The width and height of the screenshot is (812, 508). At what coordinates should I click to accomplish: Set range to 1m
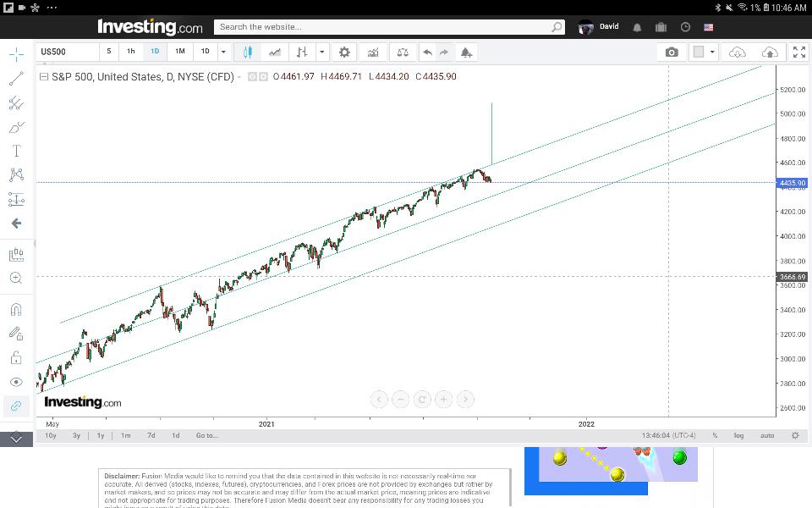pos(126,435)
